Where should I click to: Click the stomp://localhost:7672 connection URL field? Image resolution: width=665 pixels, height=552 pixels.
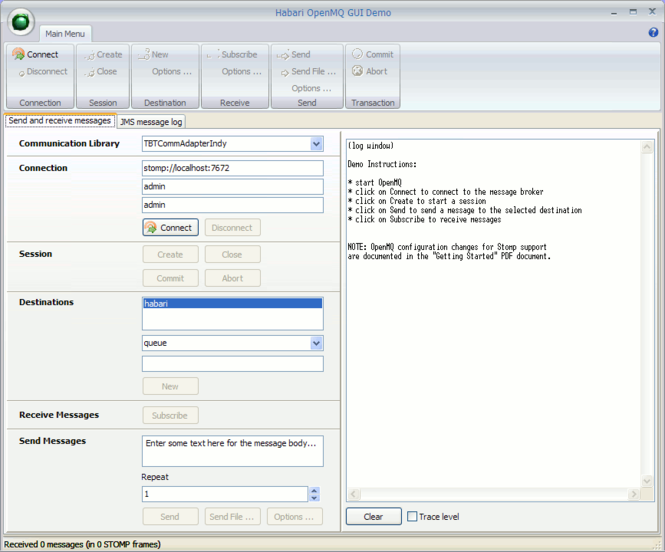[233, 168]
